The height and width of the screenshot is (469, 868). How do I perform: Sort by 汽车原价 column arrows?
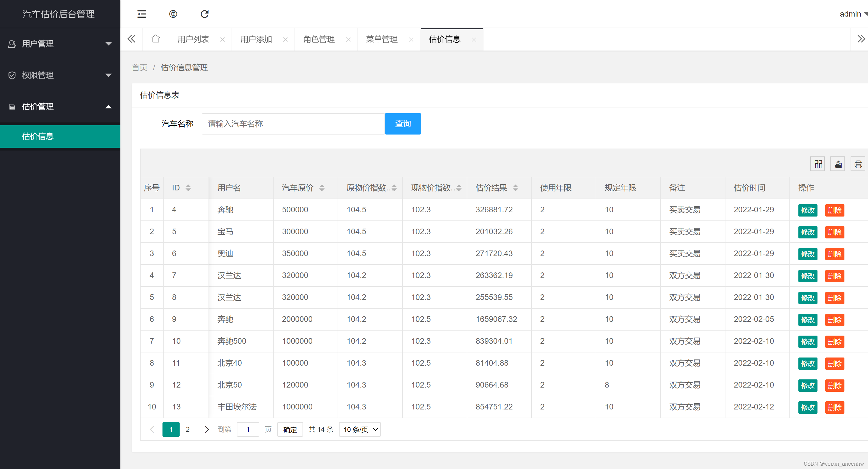pos(322,188)
